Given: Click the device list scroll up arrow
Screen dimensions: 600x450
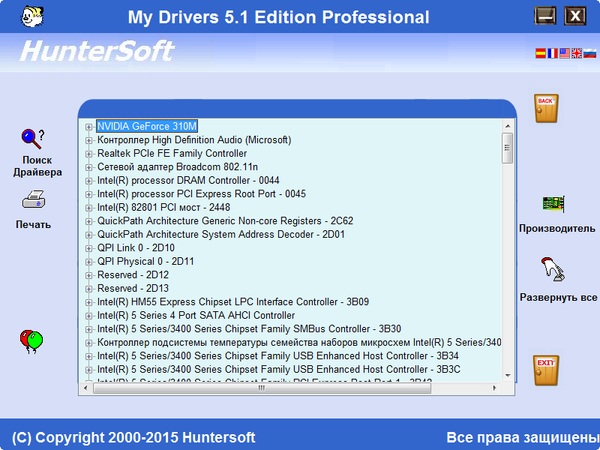Looking at the screenshot, I should coord(507,126).
